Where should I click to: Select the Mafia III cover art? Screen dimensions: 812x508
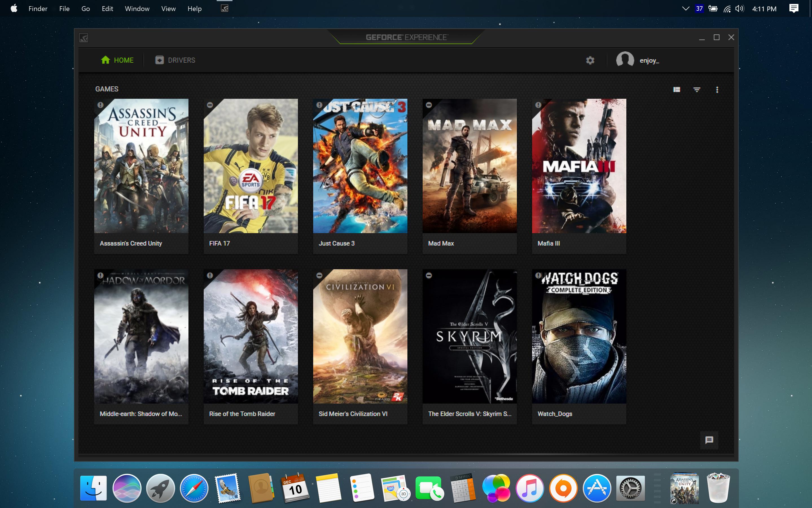pyautogui.click(x=579, y=166)
